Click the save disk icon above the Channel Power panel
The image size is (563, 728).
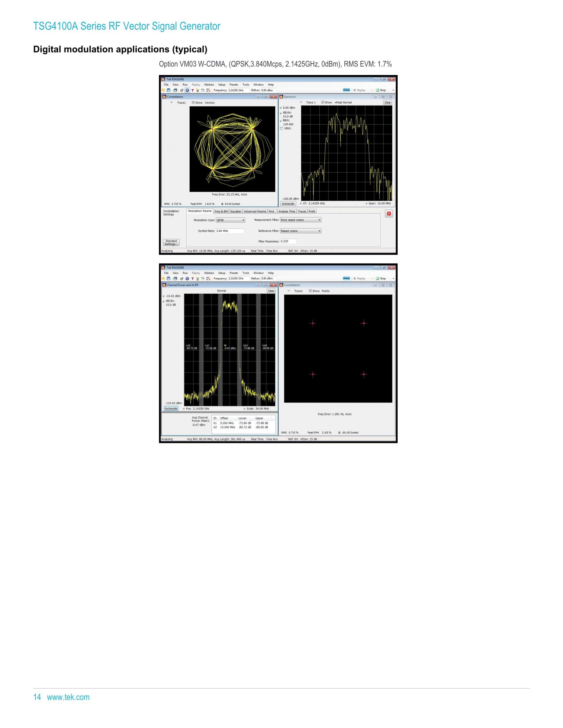click(x=168, y=279)
